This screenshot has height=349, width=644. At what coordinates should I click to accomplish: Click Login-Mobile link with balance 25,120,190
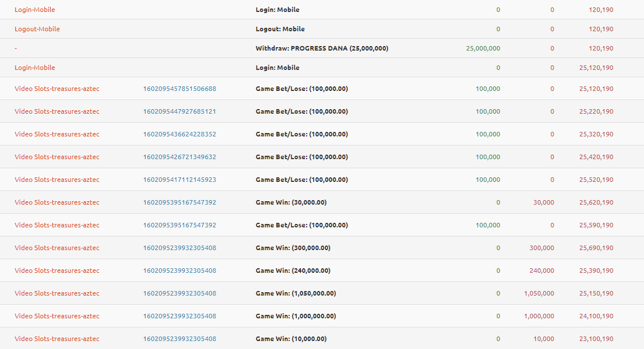pyautogui.click(x=35, y=68)
